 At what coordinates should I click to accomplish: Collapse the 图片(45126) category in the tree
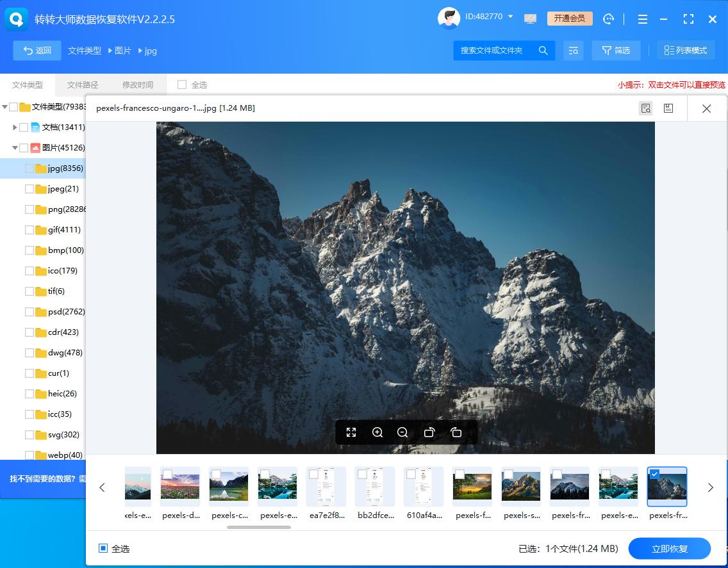pos(14,147)
